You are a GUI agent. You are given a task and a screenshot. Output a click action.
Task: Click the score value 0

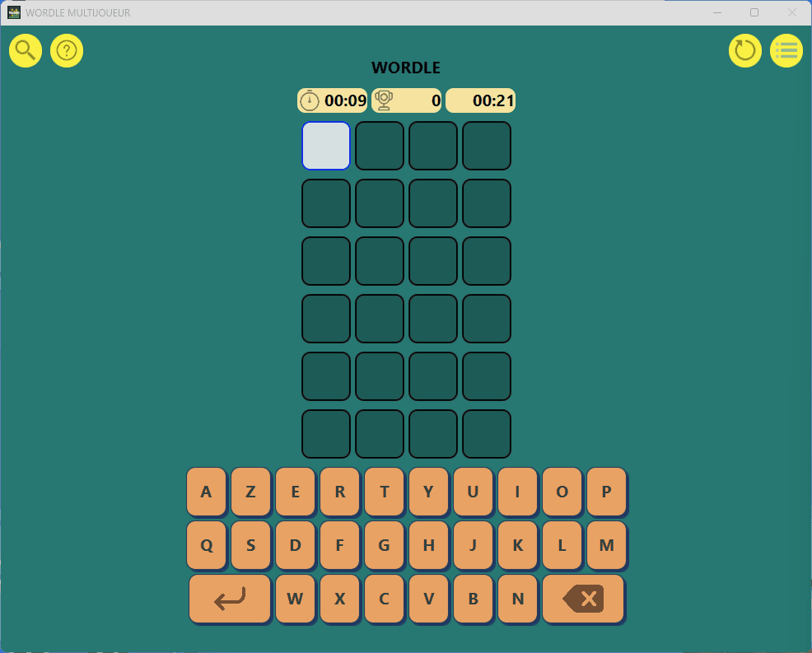click(x=436, y=100)
